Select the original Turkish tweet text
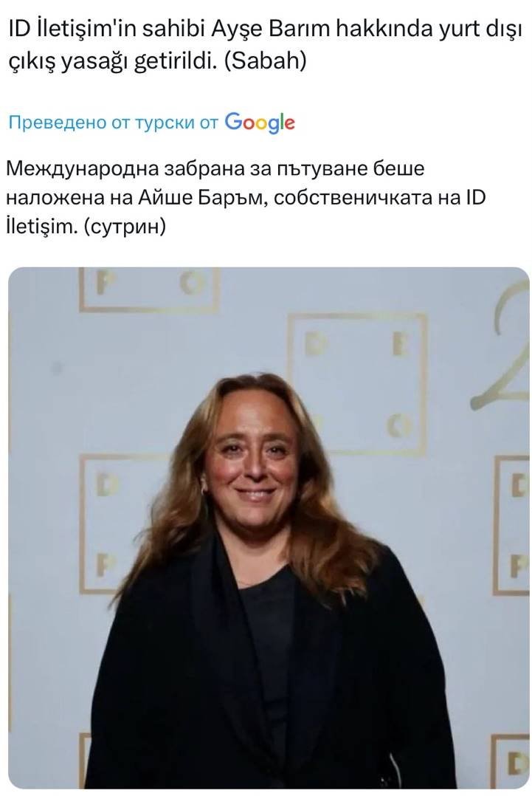The height and width of the screenshot is (796, 532). [265, 46]
